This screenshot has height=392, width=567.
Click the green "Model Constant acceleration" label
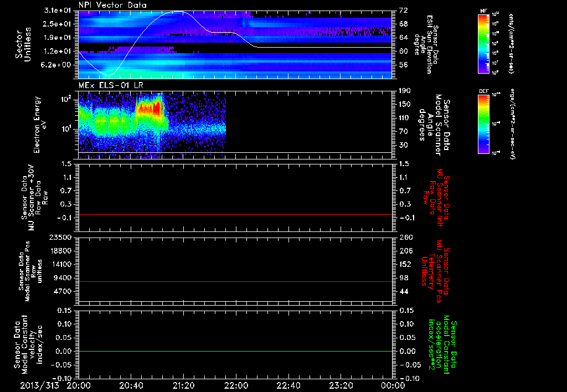[x=443, y=344]
